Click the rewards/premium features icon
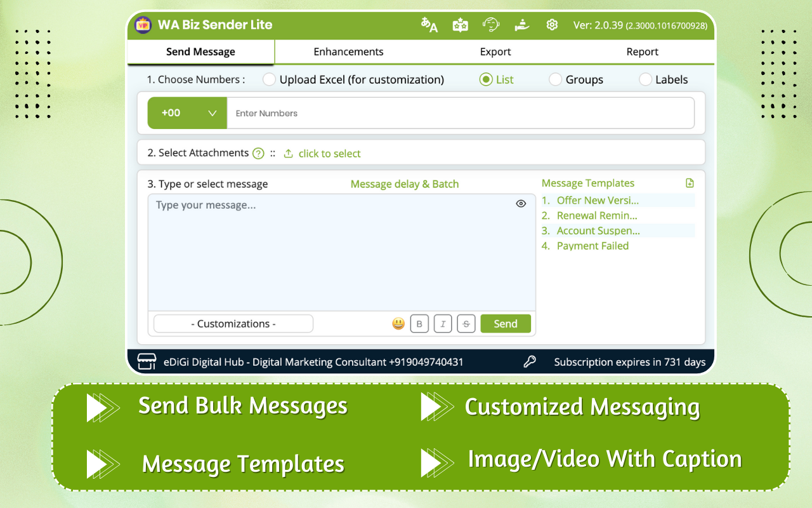The width and height of the screenshot is (812, 508). point(460,24)
